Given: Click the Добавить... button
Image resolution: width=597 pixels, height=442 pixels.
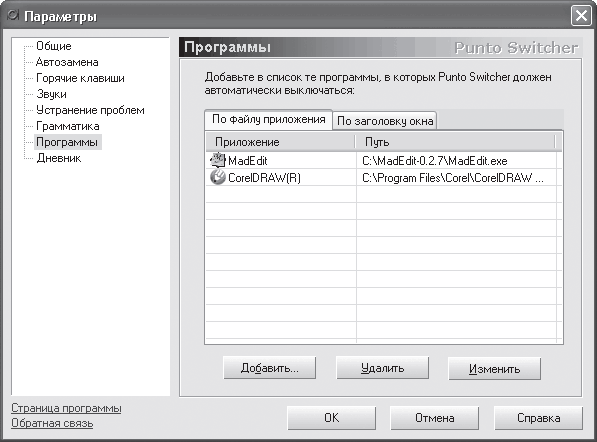Looking at the screenshot, I should pyautogui.click(x=270, y=368).
